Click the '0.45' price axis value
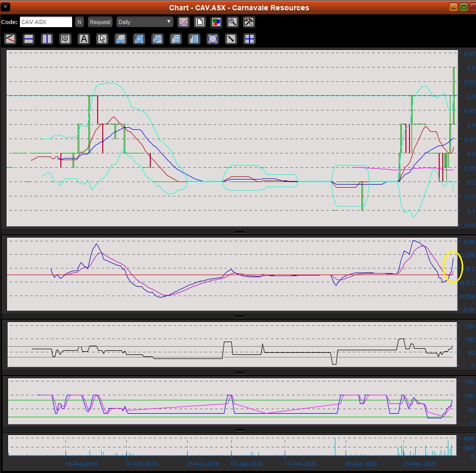Image resolution: width=476 pixels, height=473 pixels. (470, 111)
